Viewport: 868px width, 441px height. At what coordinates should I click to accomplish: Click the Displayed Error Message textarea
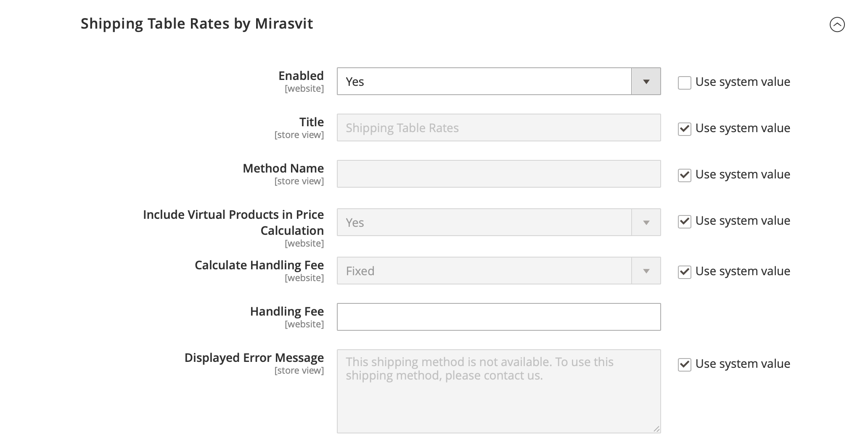(x=498, y=391)
